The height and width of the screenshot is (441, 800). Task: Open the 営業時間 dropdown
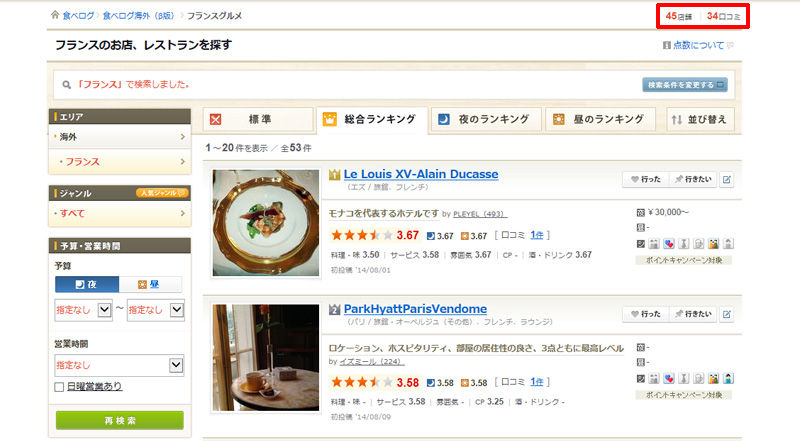tap(119, 365)
